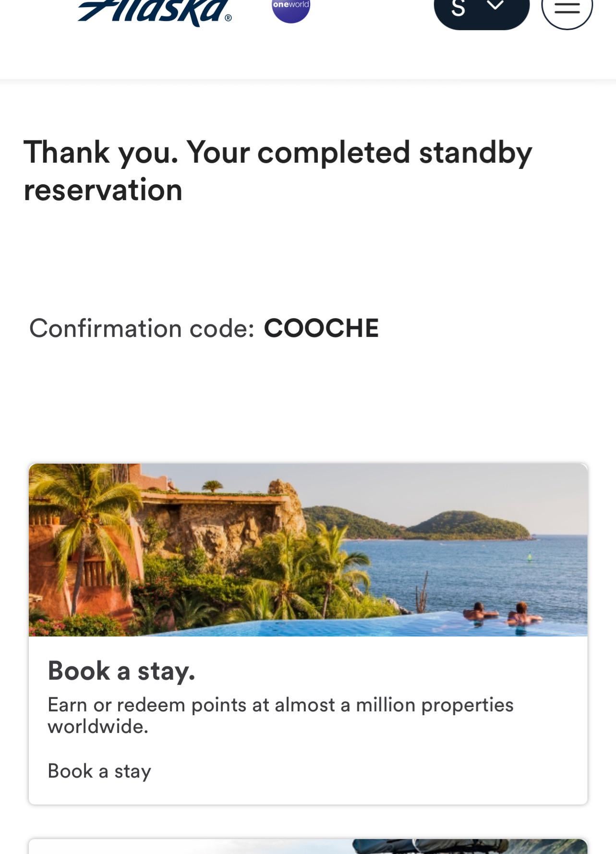
Task: Click the bold "Book a stay." card title
Action: coord(121,671)
